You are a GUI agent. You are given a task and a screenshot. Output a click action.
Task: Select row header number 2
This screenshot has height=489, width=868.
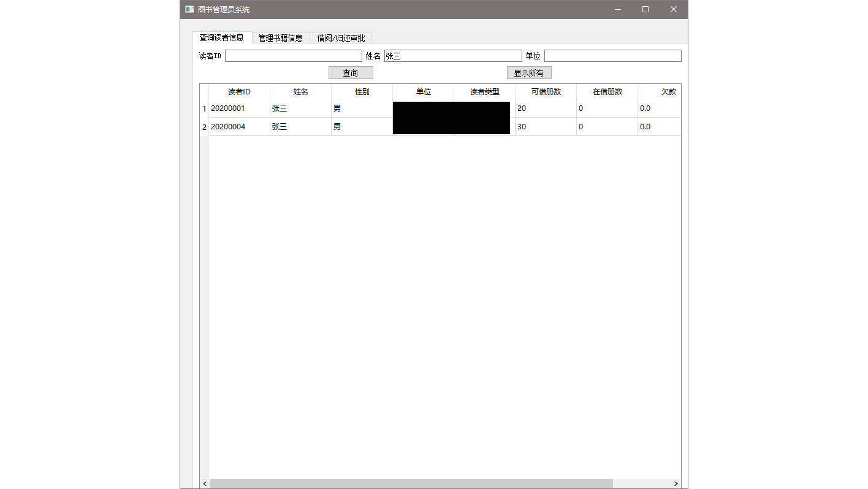[x=205, y=127]
